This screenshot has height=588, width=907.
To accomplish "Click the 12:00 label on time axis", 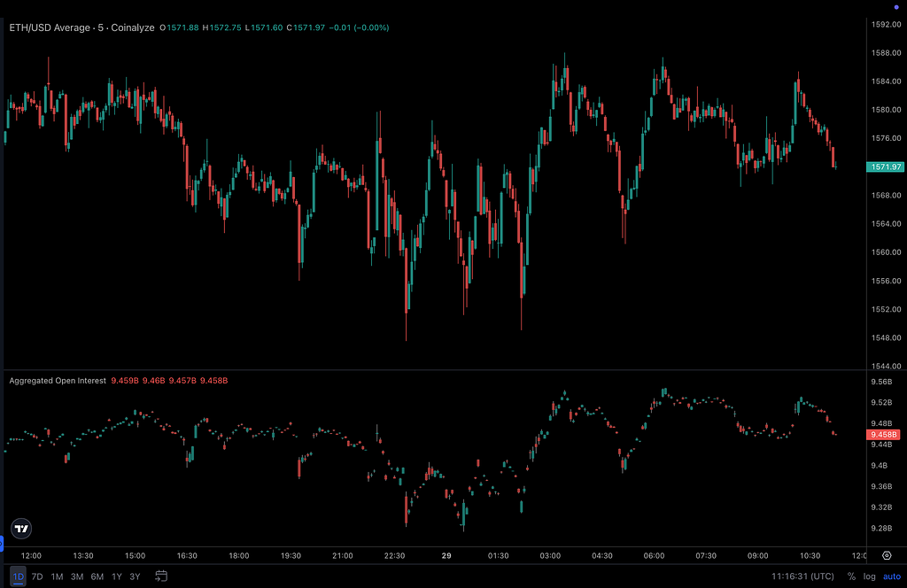I will (31, 555).
